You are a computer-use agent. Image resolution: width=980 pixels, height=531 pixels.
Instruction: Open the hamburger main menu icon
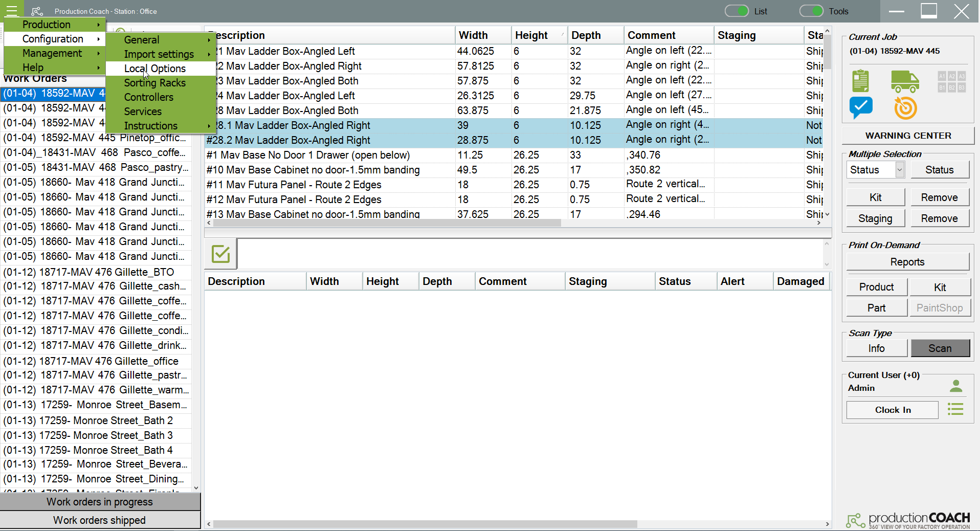pyautogui.click(x=12, y=11)
